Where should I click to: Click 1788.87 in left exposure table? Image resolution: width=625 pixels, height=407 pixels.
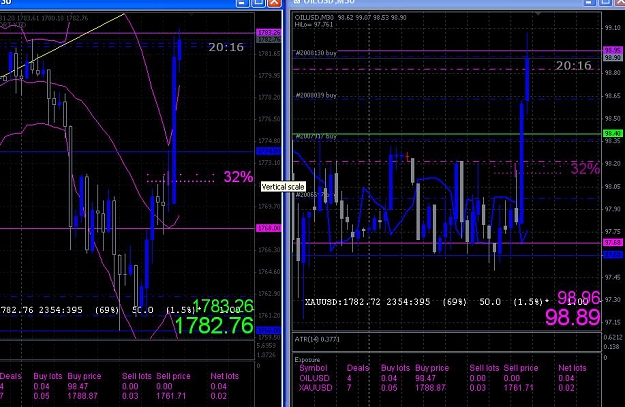82,396
